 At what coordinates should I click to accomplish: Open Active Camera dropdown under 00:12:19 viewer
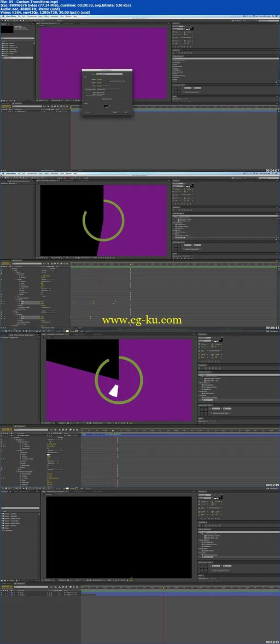click(x=98, y=423)
